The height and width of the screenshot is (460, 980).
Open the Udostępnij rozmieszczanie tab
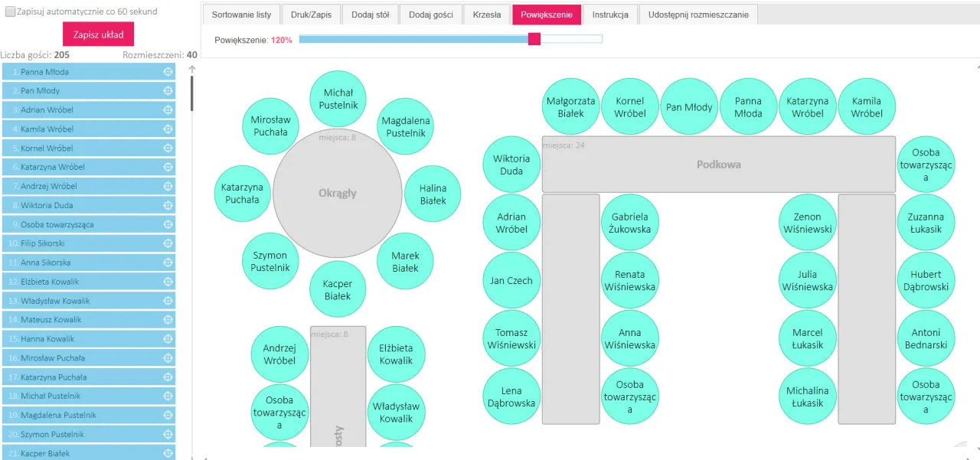coord(698,15)
